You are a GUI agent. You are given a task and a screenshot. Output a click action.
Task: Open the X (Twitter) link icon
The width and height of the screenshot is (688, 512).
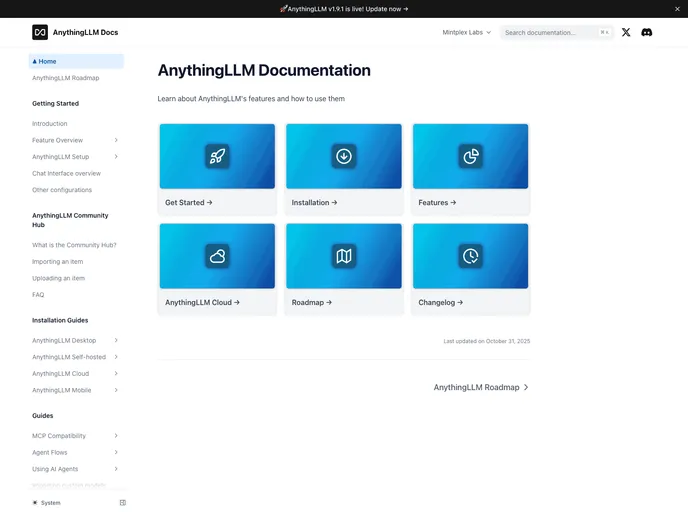click(626, 32)
